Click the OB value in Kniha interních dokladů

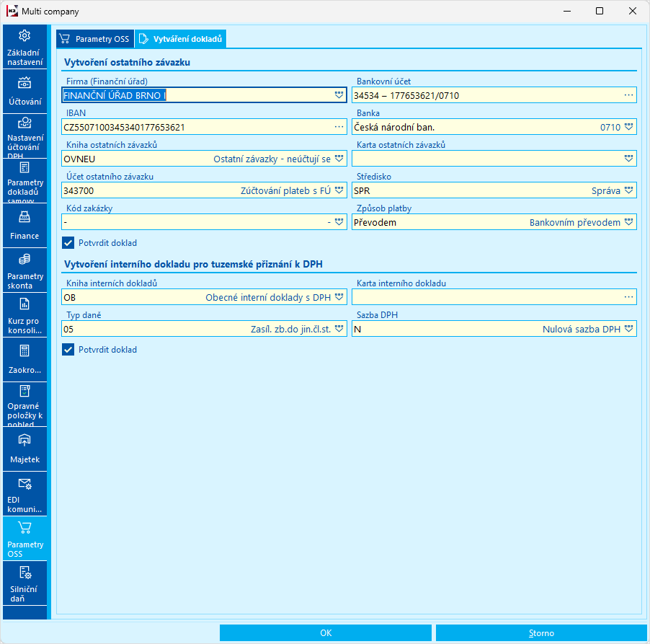[70, 298]
